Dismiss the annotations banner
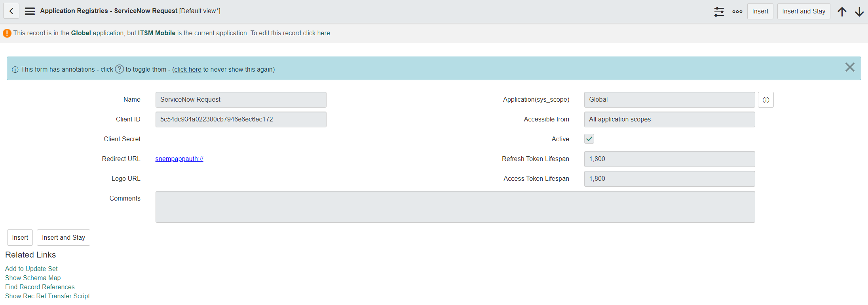 tap(849, 67)
